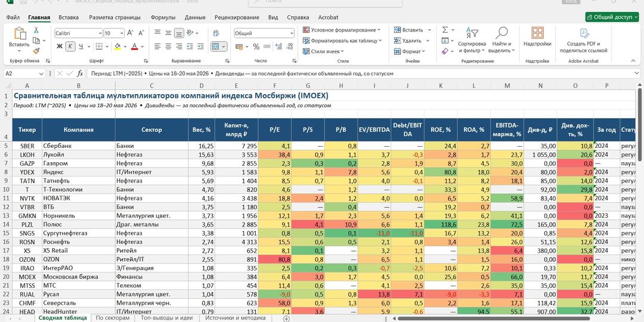644x322 pixels.
Task: Open the font size 10 dropdown
Action: tap(122, 33)
